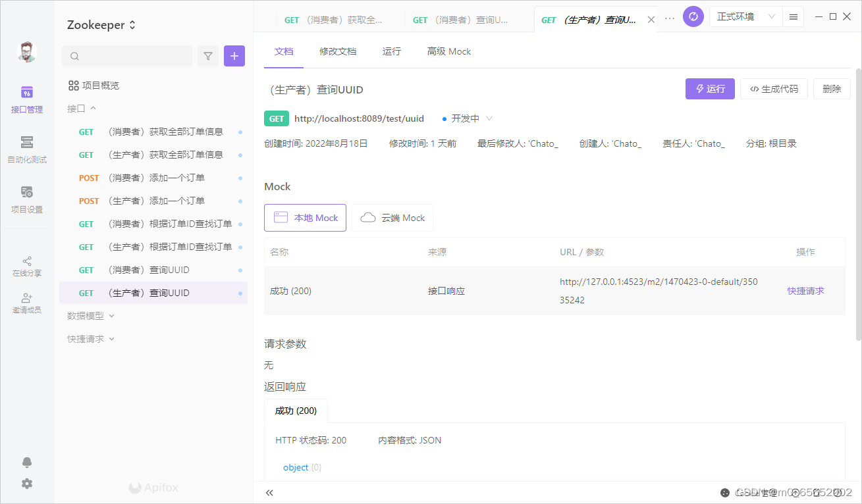Open the hamburger menu beside environment

click(x=794, y=16)
